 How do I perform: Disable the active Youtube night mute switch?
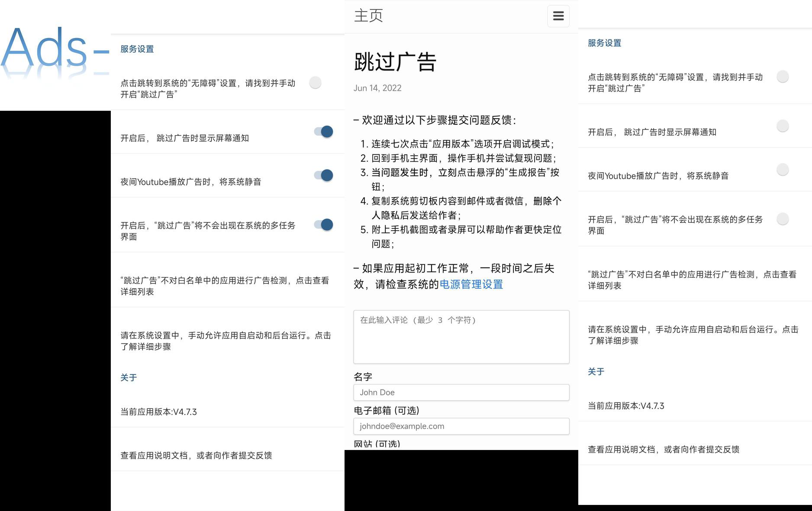324,175
